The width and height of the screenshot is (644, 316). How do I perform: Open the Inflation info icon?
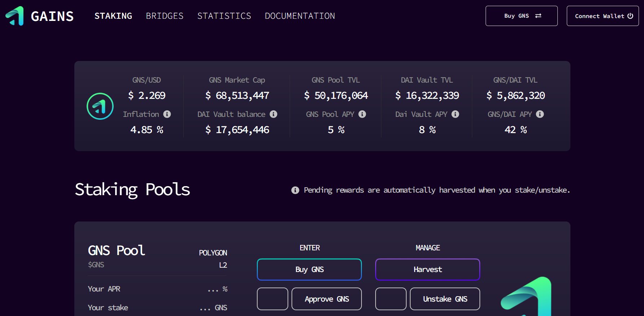tap(167, 114)
